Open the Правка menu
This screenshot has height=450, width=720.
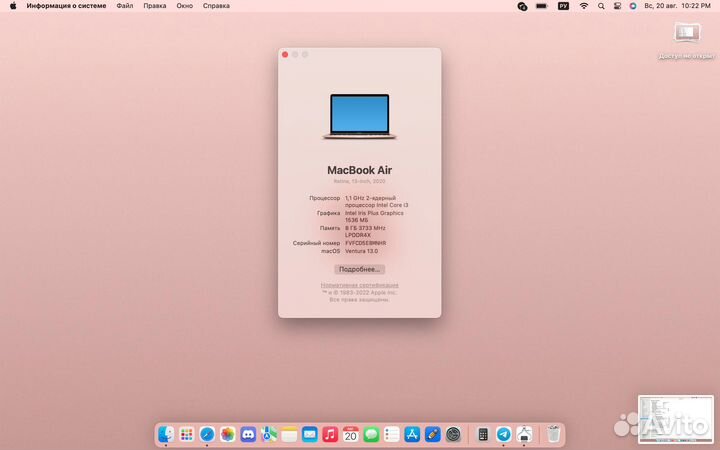(155, 6)
